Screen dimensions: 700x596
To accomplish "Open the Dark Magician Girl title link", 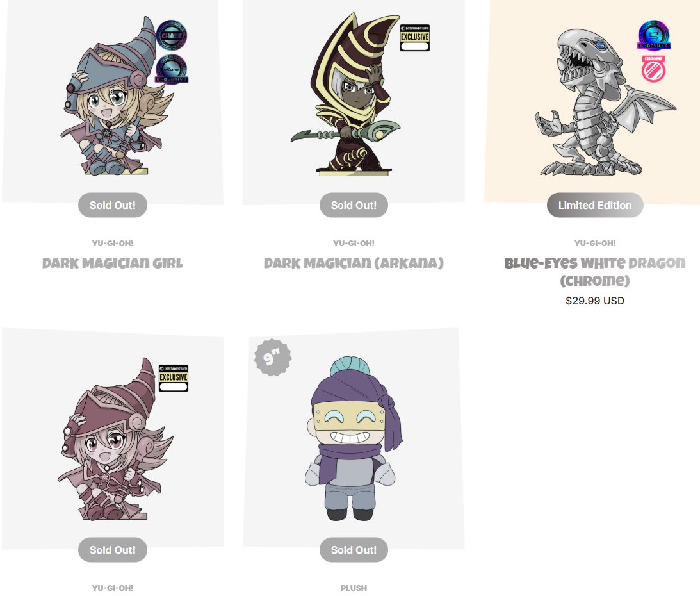I will pyautogui.click(x=113, y=263).
